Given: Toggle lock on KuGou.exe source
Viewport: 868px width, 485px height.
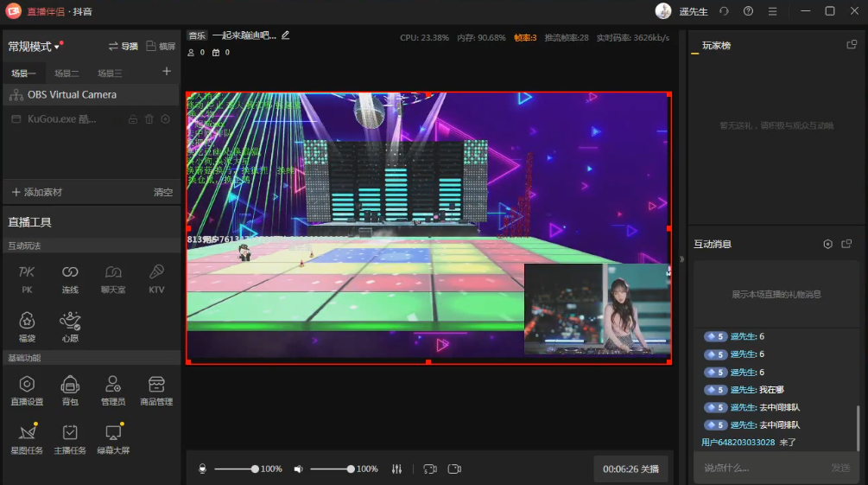Looking at the screenshot, I should 133,119.
